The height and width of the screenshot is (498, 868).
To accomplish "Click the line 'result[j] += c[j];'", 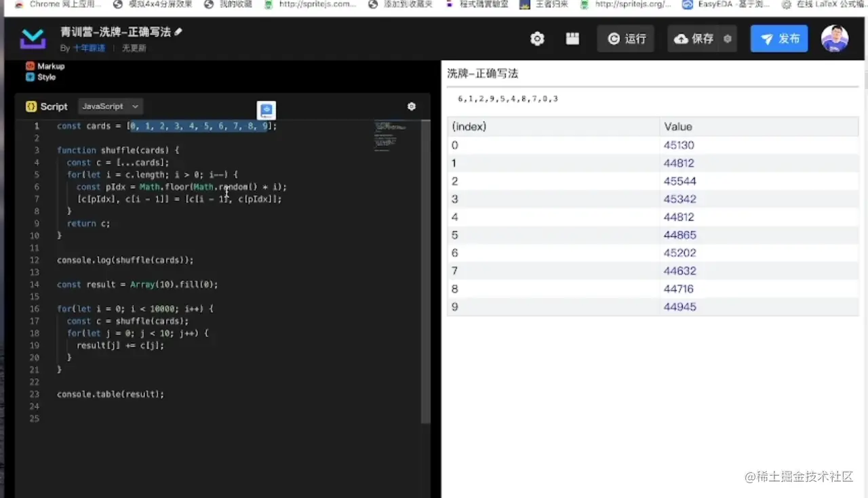I will point(121,346).
